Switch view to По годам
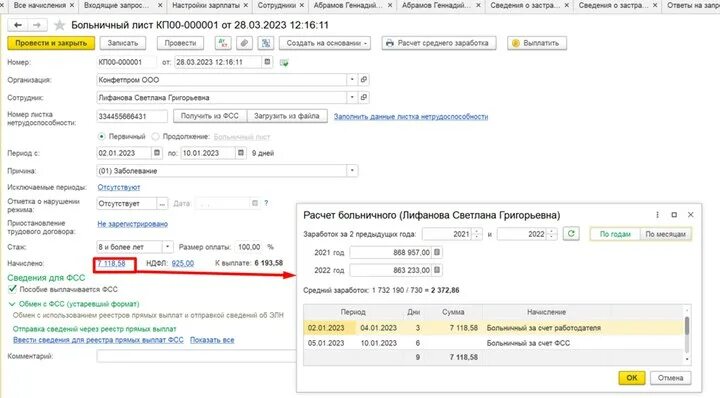 click(615, 234)
